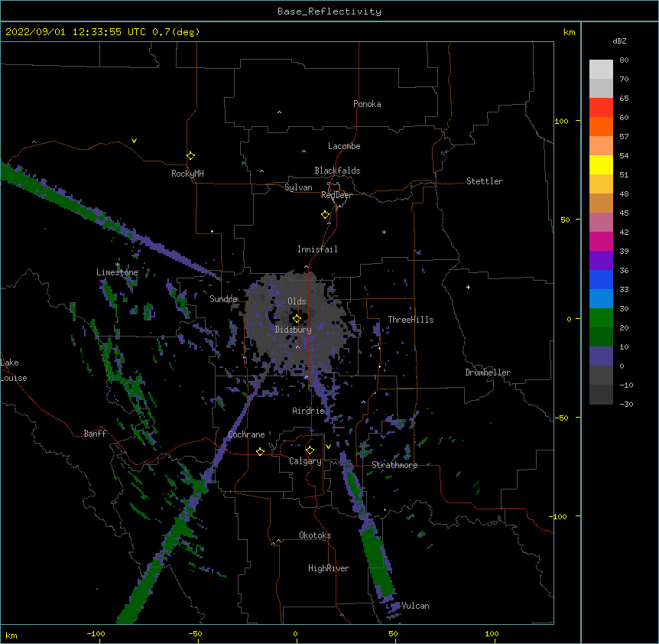Viewport: 659px width, 644px height.
Task: Pick the 33 dBZ blue legend swatch
Action: tap(601, 298)
